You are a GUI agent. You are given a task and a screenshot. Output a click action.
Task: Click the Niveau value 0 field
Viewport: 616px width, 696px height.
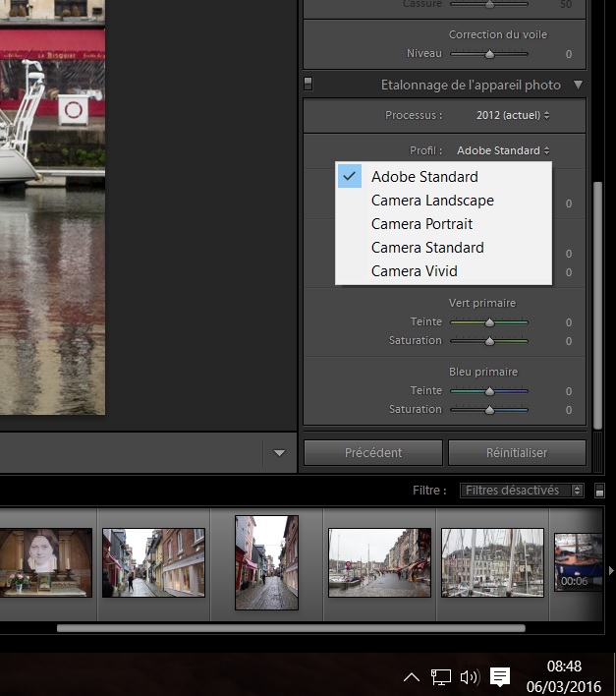click(x=569, y=54)
